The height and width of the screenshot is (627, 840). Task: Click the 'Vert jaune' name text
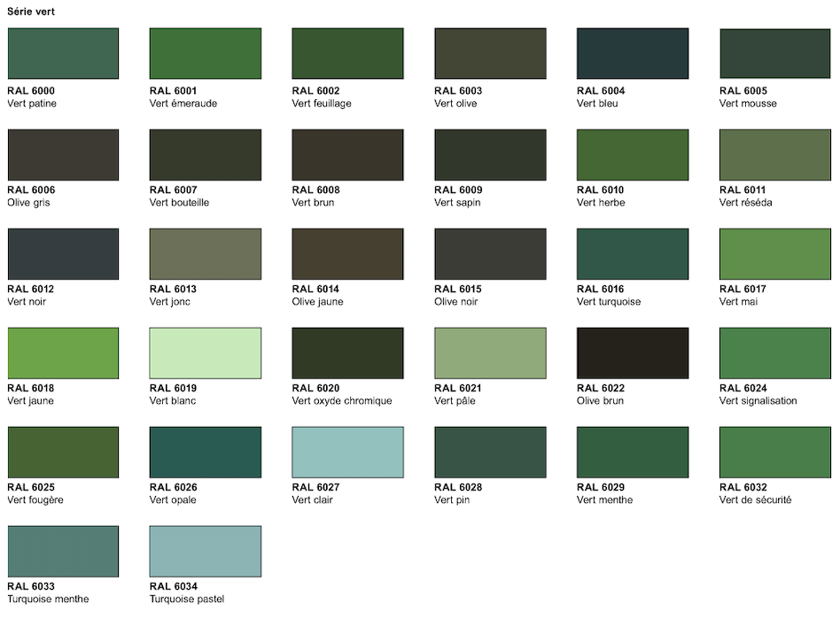click(30, 400)
